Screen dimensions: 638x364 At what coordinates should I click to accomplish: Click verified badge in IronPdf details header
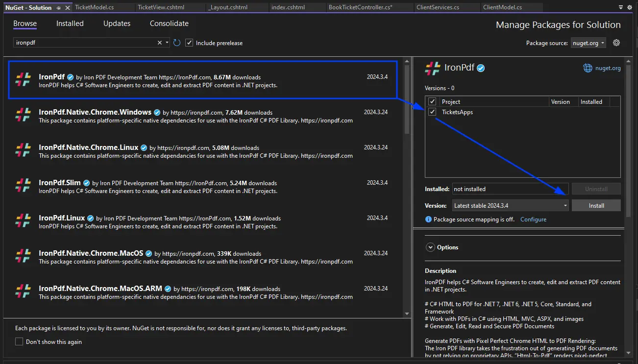[481, 68]
